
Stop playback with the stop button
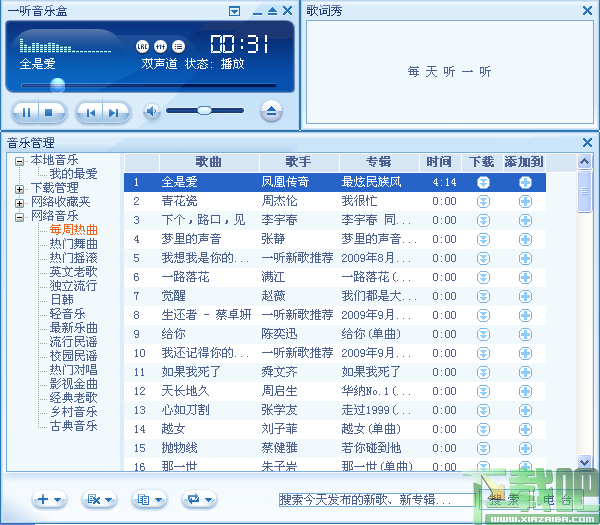49,113
